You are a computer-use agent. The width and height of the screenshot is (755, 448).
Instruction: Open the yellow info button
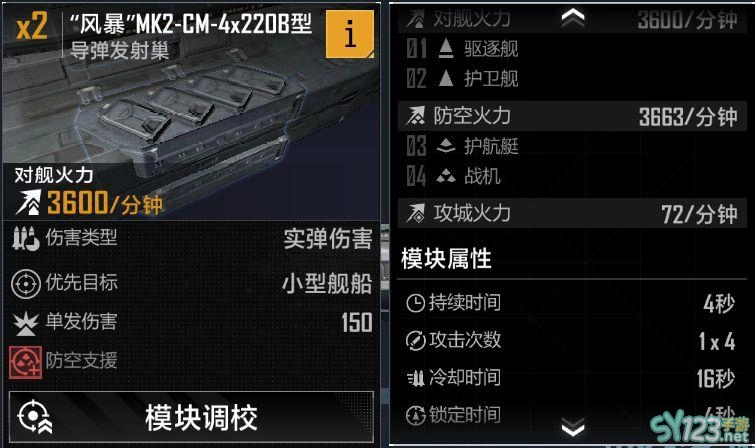coord(350,34)
